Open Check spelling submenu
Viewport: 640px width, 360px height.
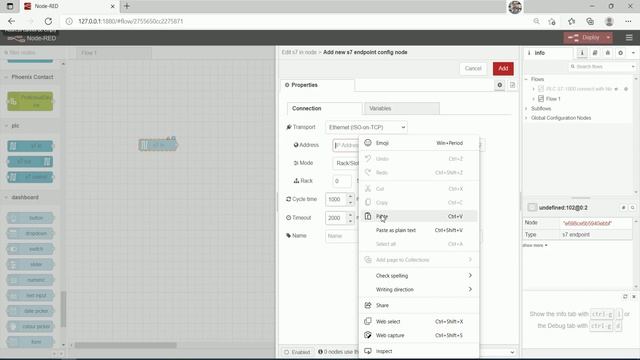pyautogui.click(x=419, y=276)
